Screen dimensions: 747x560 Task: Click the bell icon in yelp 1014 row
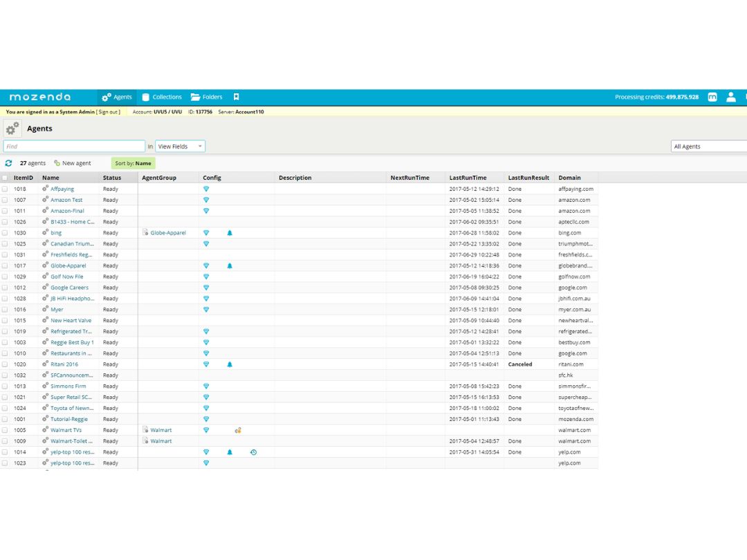(x=230, y=452)
